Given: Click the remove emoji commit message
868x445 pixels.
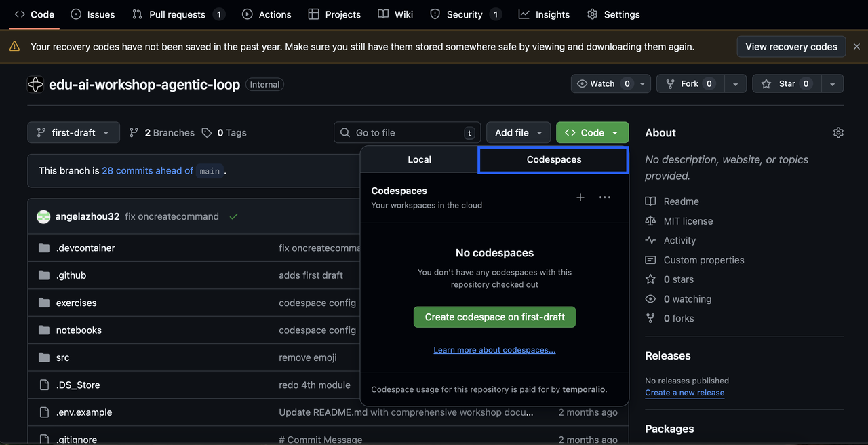Looking at the screenshot, I should tap(308, 357).
